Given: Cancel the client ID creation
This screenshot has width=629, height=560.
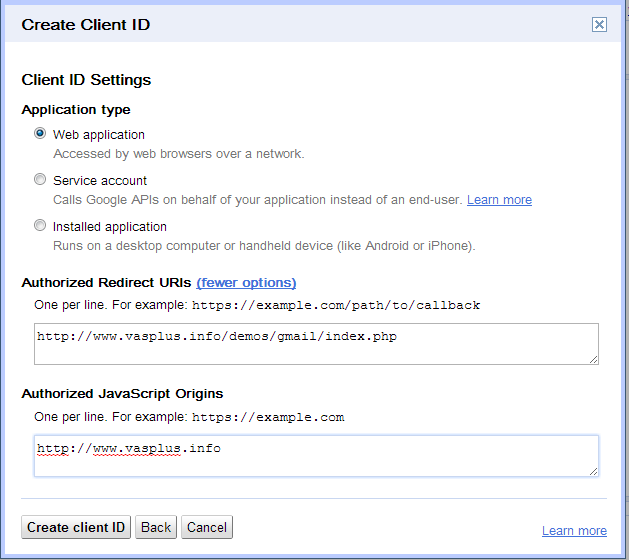Looking at the screenshot, I should [x=207, y=527].
